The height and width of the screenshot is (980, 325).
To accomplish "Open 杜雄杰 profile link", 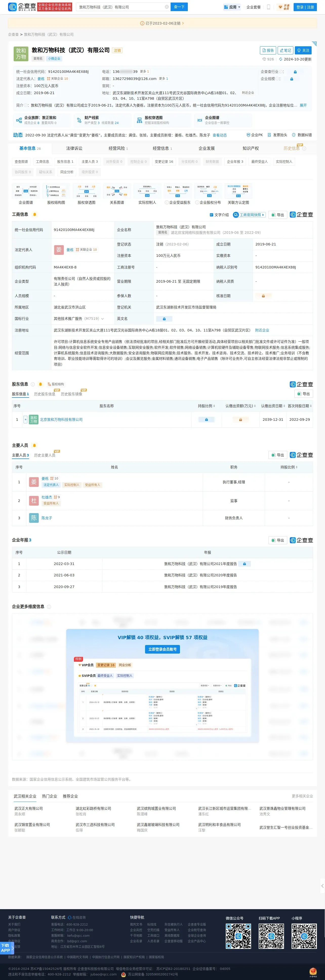I will point(47,497).
